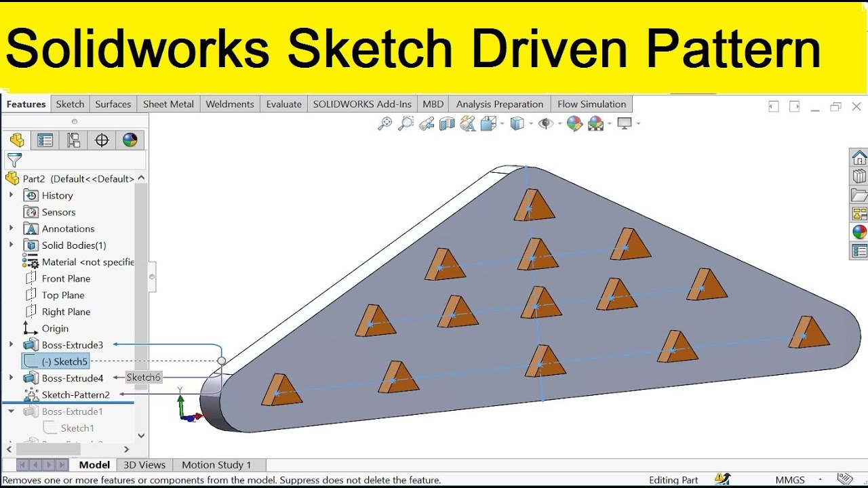
Task: Switch to FeatureManager Design Tree tab icon
Action: coord(17,140)
